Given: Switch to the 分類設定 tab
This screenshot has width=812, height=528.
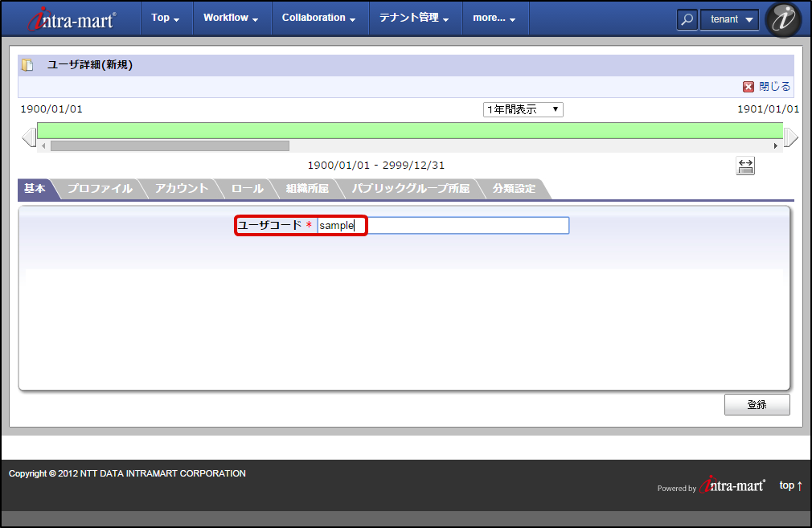Looking at the screenshot, I should pos(514,188).
